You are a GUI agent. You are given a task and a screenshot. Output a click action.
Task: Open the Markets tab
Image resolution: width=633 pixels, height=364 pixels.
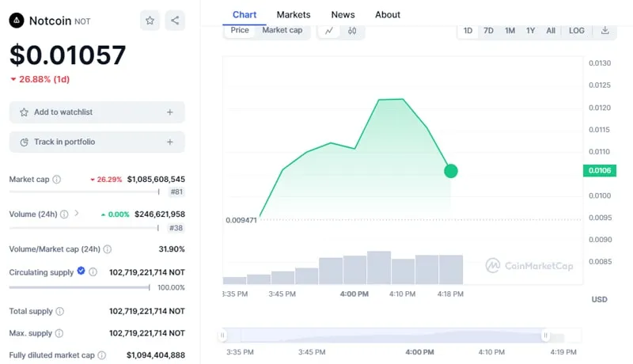pyautogui.click(x=294, y=14)
